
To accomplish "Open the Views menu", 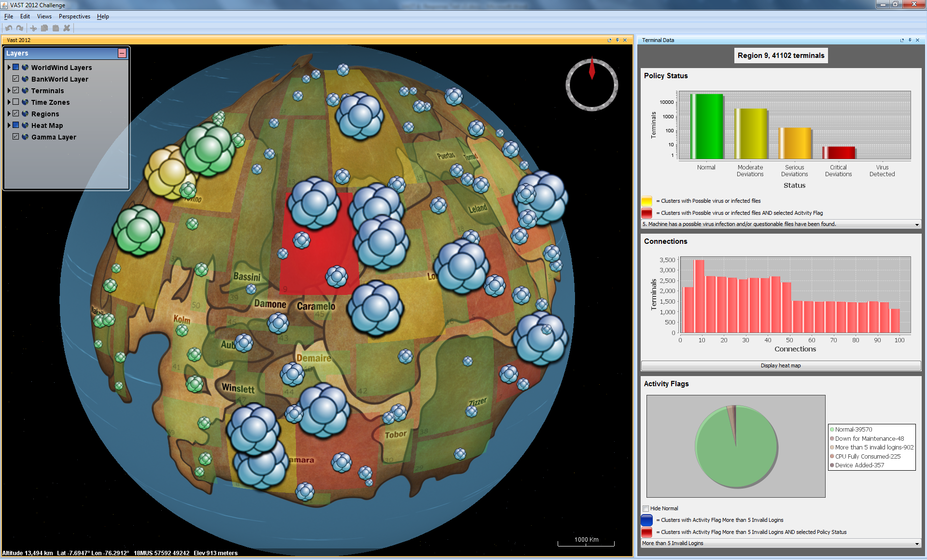I will (44, 16).
